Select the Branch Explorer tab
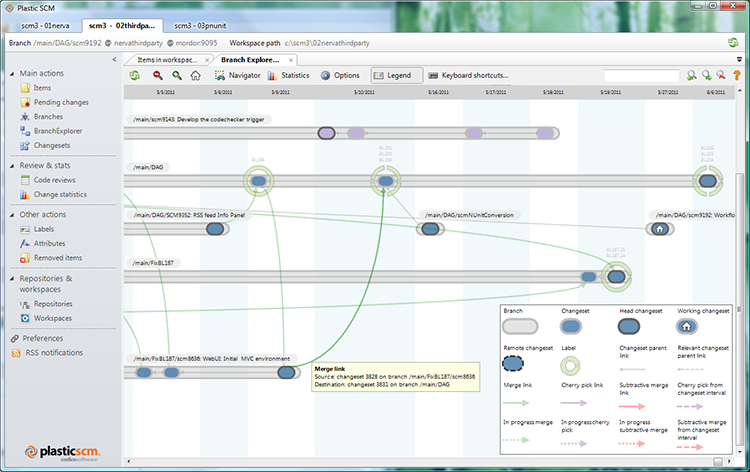This screenshot has height=472, width=750. [x=250, y=60]
